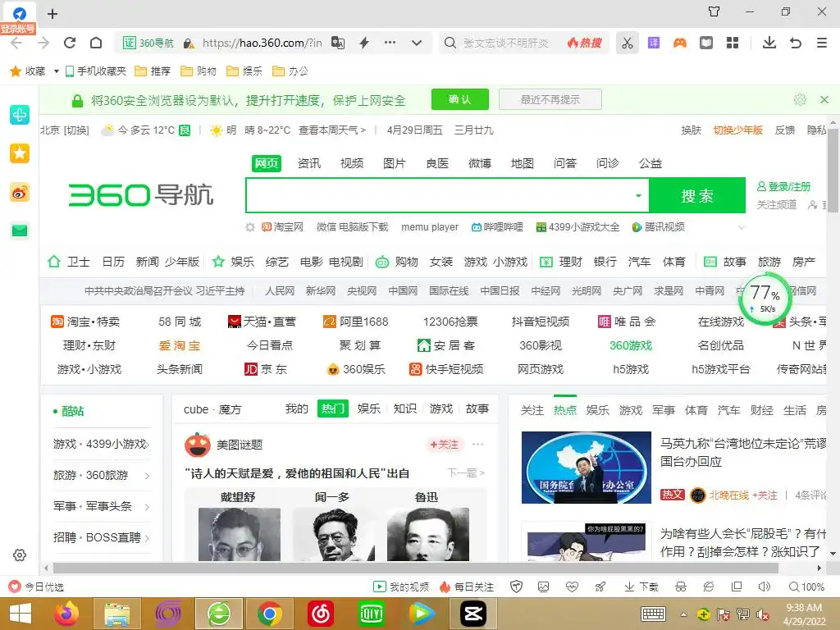Open Google Chrome from the taskbar
This screenshot has height=630, width=840.
(269, 614)
